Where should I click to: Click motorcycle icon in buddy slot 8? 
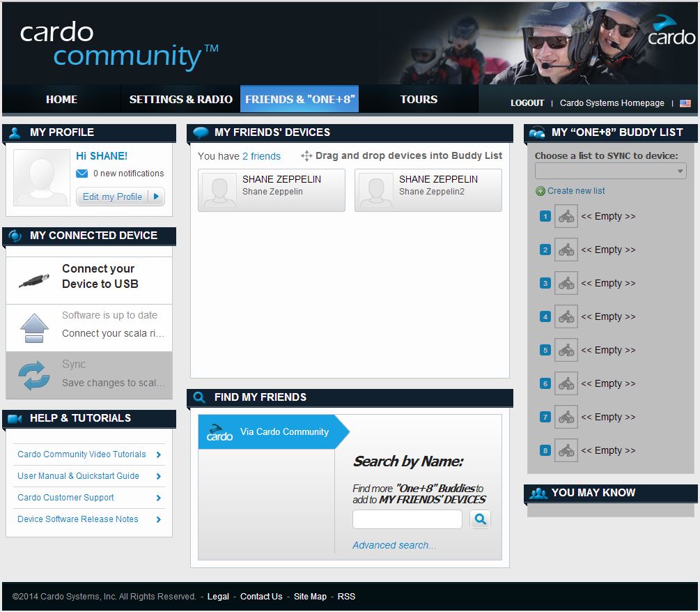[566, 451]
